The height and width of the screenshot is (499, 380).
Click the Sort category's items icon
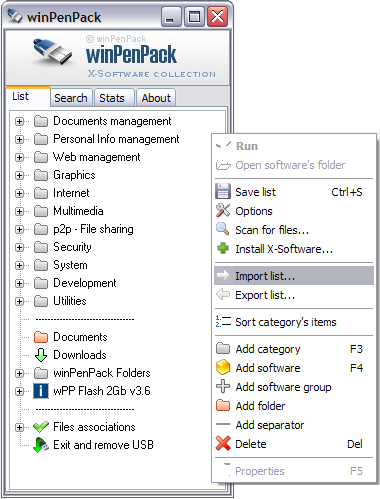(223, 322)
